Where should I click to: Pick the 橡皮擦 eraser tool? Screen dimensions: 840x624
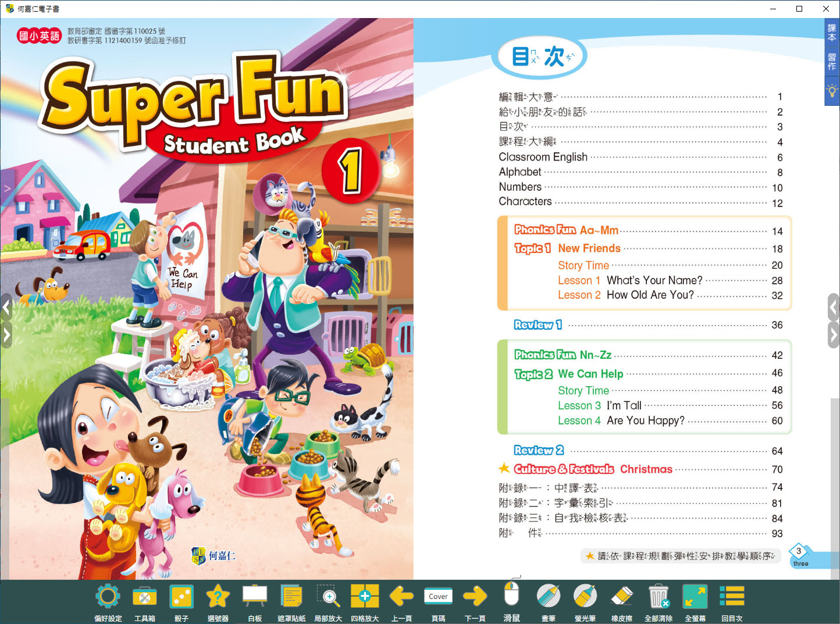[622, 597]
